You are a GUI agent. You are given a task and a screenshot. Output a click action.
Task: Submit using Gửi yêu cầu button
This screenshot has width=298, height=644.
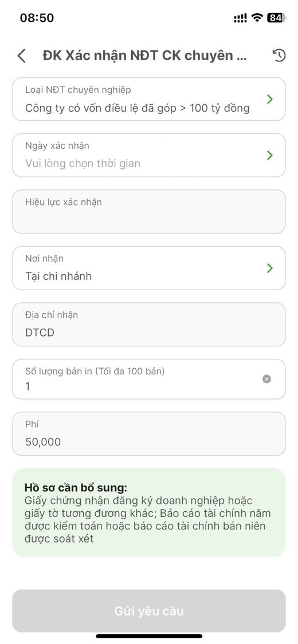tap(149, 611)
